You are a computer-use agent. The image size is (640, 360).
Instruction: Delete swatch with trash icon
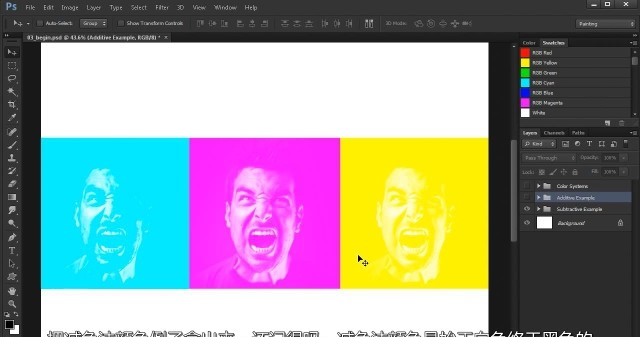pos(621,123)
